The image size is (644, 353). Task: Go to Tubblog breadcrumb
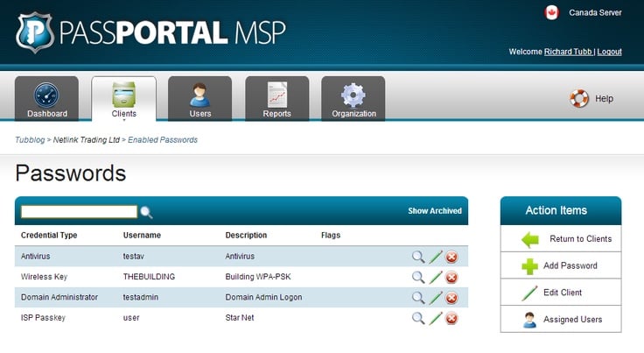(x=30, y=140)
